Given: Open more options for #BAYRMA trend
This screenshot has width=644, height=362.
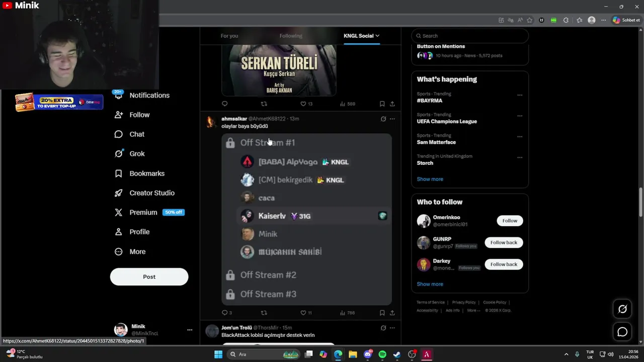Looking at the screenshot, I should [520, 95].
